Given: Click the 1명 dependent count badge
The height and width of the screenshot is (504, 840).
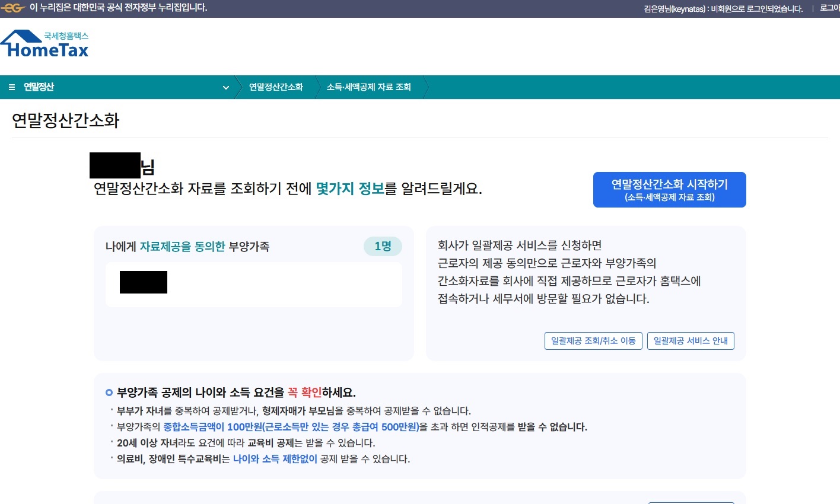Looking at the screenshot, I should (x=383, y=246).
